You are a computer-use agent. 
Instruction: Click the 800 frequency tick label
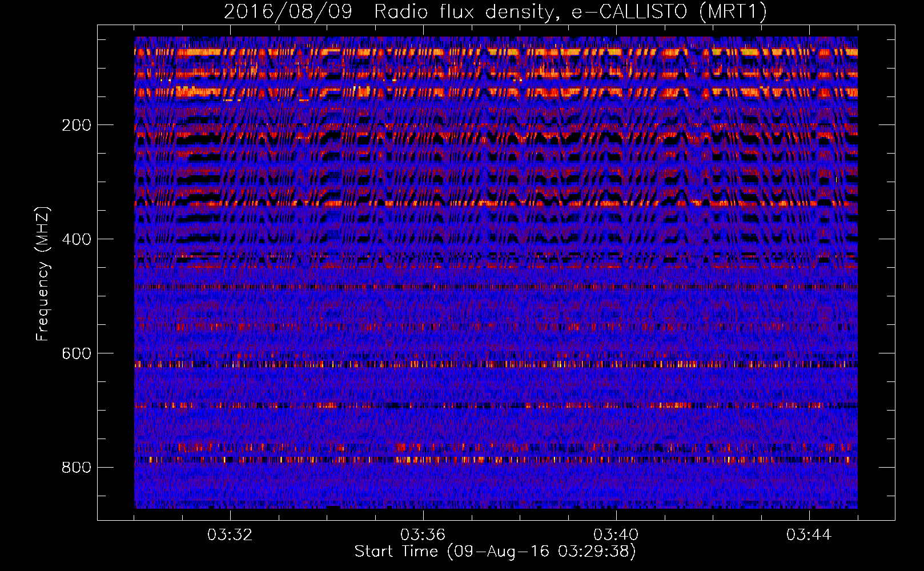[77, 468]
